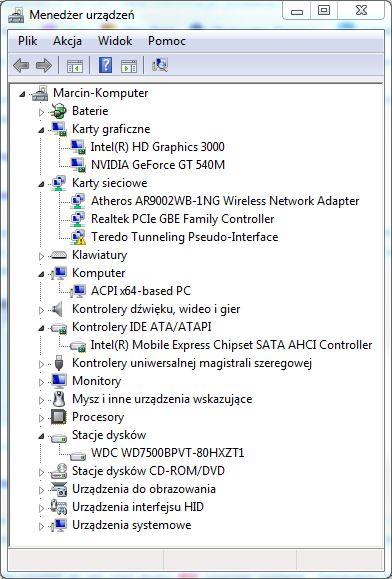Open the Pomoc menu
This screenshot has width=392, height=579.
tap(167, 41)
